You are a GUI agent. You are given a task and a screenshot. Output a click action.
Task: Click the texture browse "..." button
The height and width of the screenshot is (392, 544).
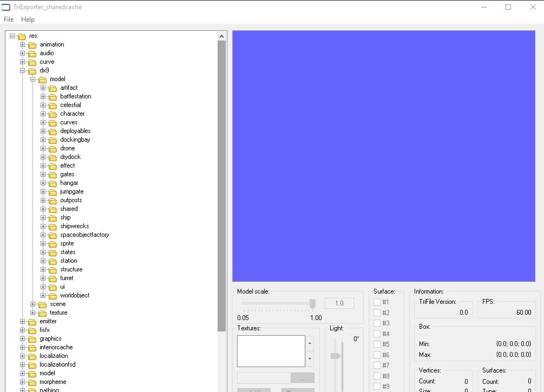(x=303, y=378)
